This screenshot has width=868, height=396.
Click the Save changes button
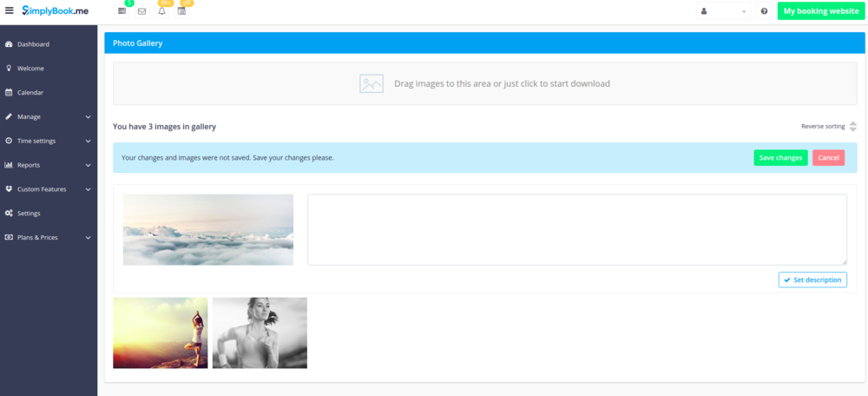tap(780, 158)
